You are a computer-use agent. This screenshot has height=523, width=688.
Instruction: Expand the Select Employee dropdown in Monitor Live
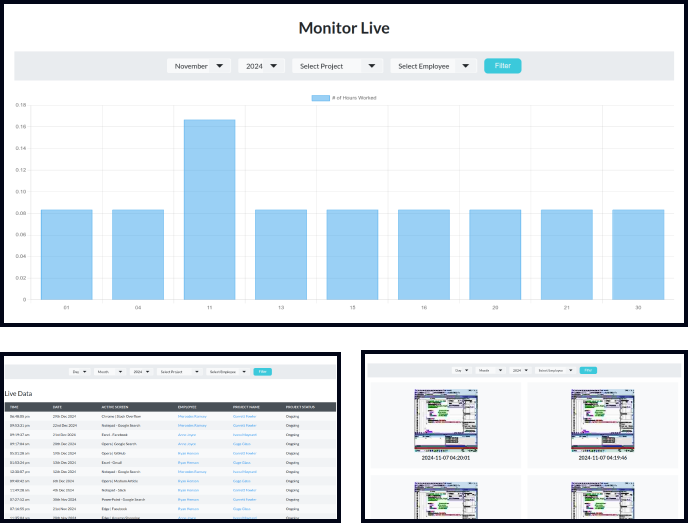(434, 66)
